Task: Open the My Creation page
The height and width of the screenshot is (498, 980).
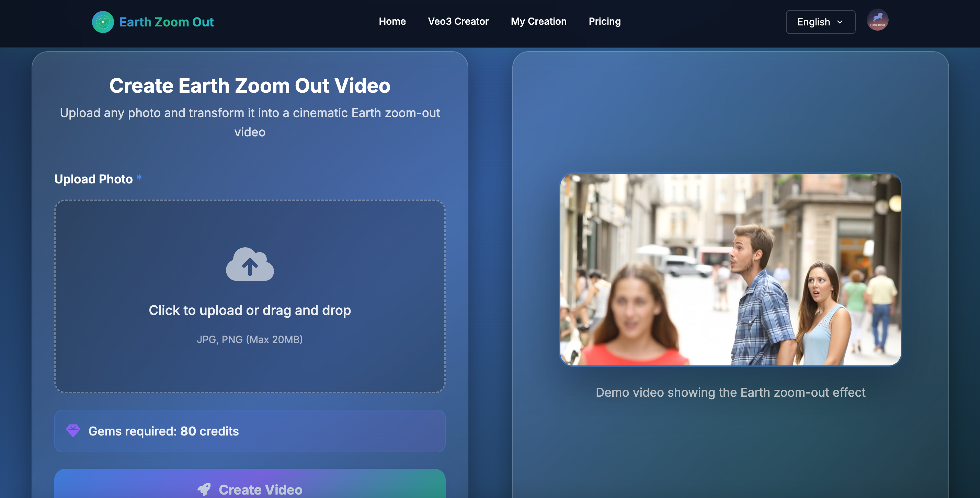Action: click(539, 21)
